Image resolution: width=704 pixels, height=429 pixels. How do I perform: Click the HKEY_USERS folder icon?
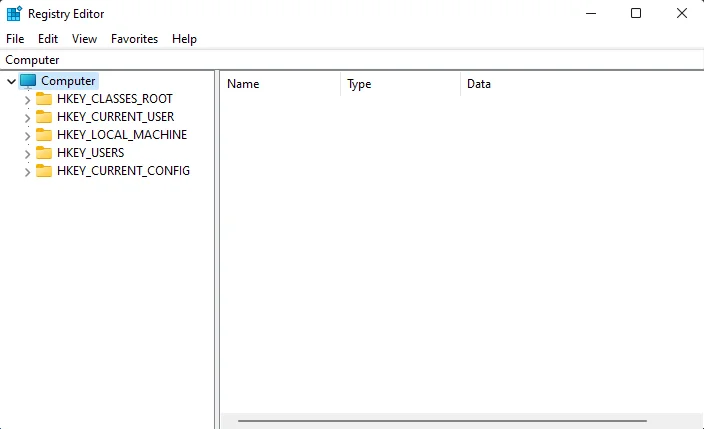coord(44,153)
